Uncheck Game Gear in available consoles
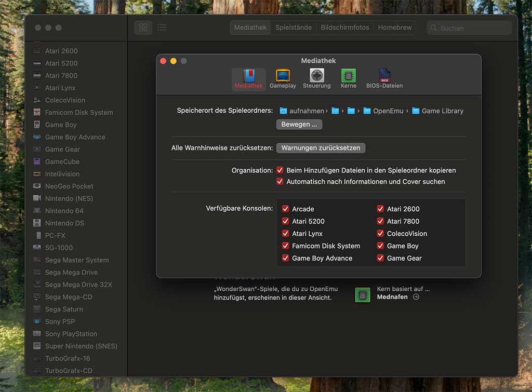The width and height of the screenshot is (532, 392). pyautogui.click(x=380, y=258)
